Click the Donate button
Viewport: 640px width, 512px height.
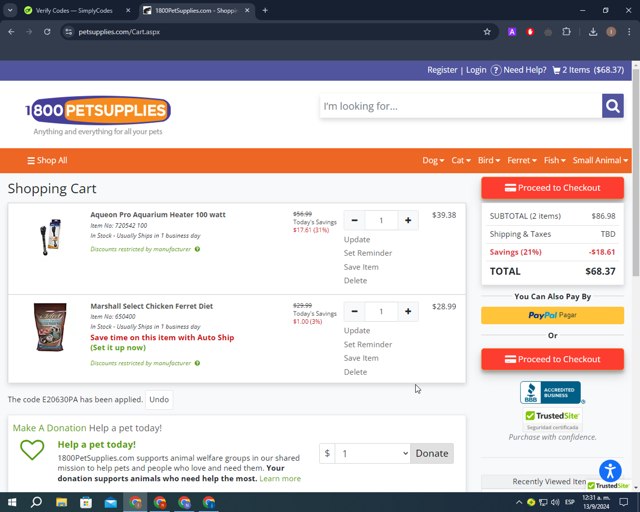click(x=432, y=454)
